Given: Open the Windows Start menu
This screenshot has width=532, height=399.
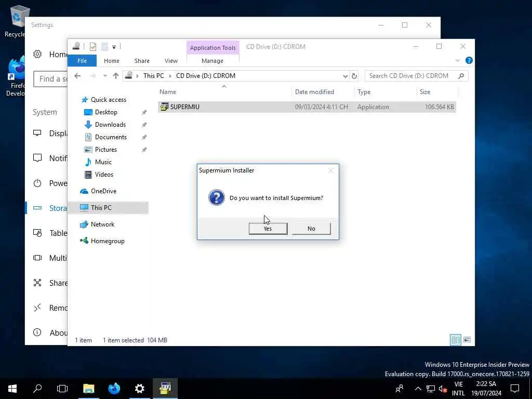Looking at the screenshot, I should click(x=12, y=389).
